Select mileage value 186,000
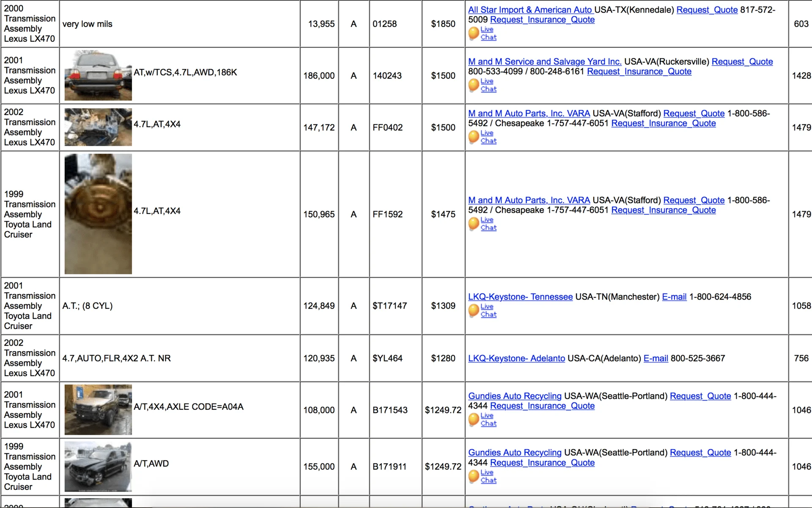 tap(319, 76)
